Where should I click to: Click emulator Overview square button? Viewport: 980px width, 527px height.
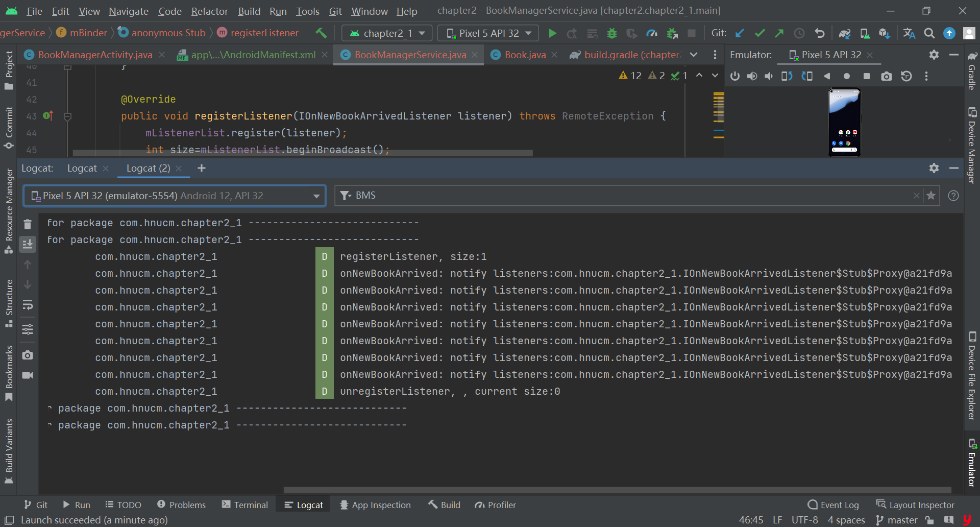867,76
